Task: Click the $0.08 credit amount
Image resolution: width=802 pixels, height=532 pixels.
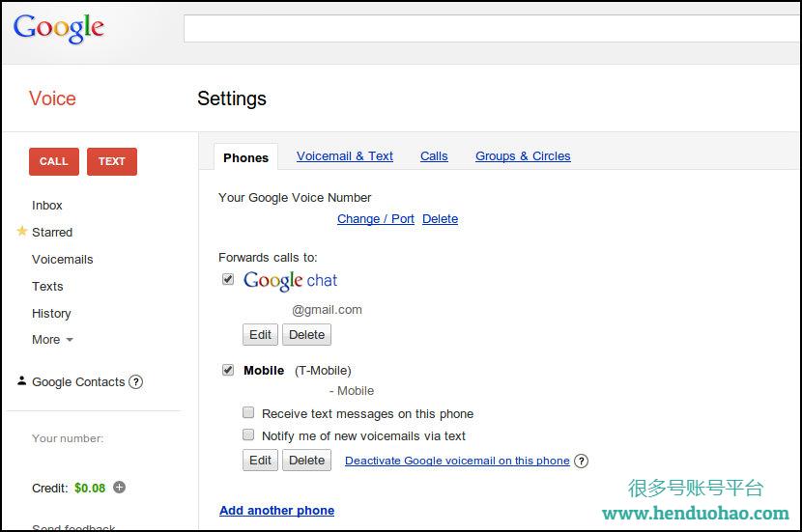Action: 90,488
